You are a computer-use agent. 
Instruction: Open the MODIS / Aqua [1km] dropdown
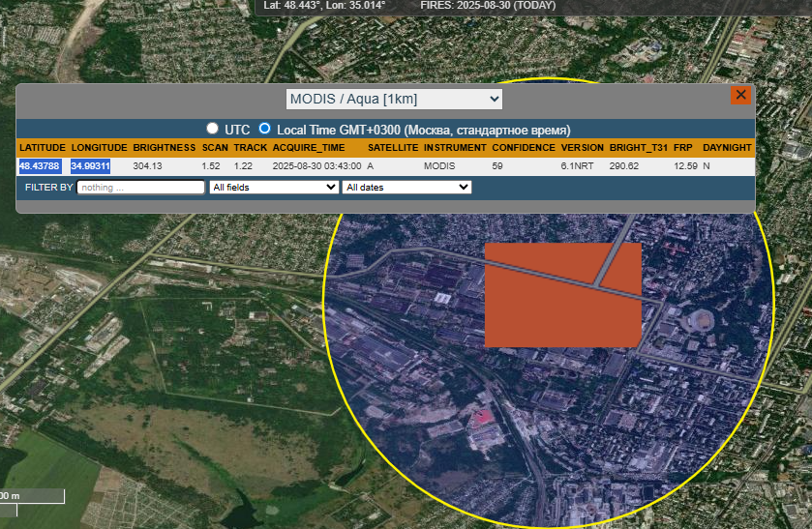pyautogui.click(x=394, y=99)
